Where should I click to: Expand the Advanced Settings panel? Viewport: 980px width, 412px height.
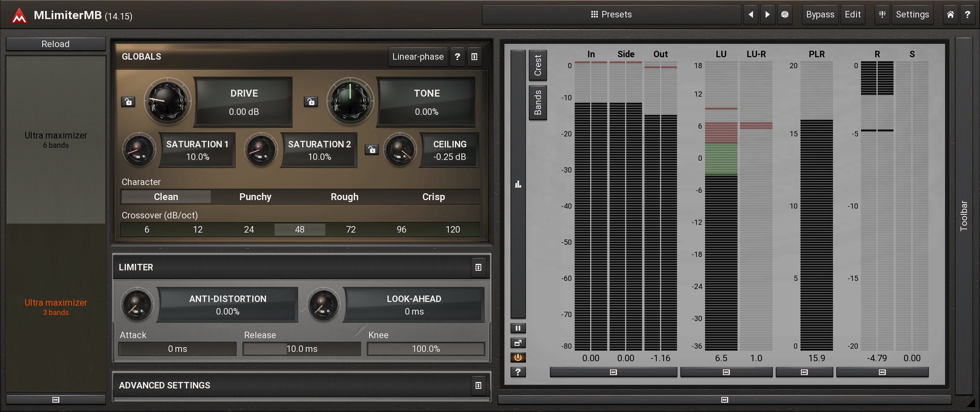478,386
